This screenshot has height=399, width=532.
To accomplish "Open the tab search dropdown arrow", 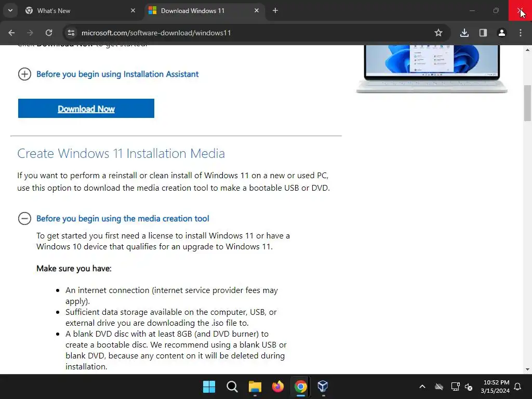I will (10, 10).
